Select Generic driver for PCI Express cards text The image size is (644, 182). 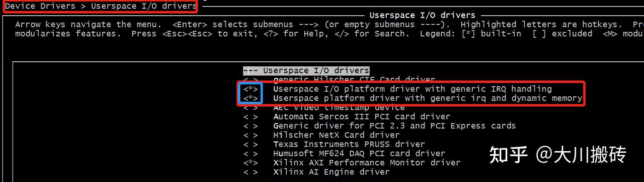click(x=395, y=126)
